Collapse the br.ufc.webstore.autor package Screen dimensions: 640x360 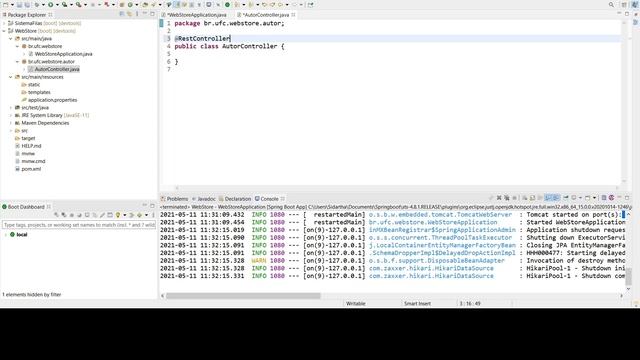(x=18, y=62)
